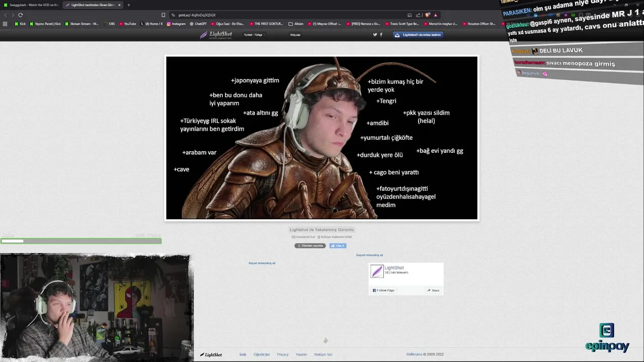
Task: Open the Mepraz Offical bookmark
Action: (x=324, y=24)
